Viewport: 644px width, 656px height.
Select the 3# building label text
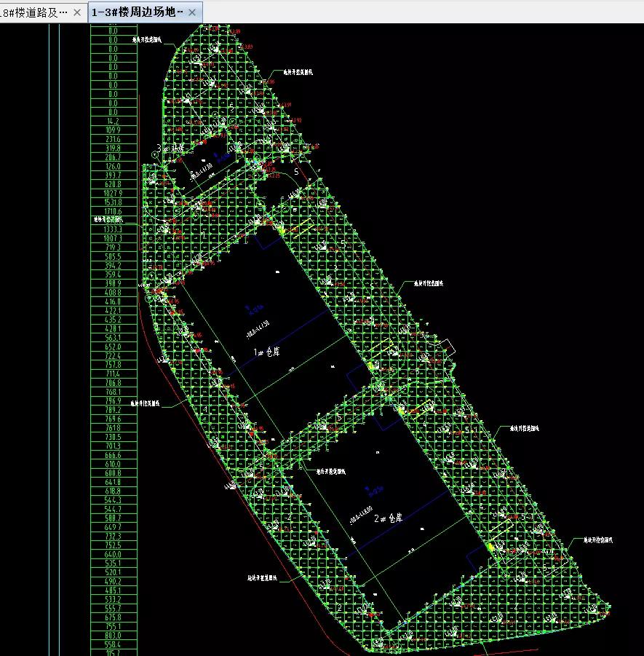click(169, 147)
